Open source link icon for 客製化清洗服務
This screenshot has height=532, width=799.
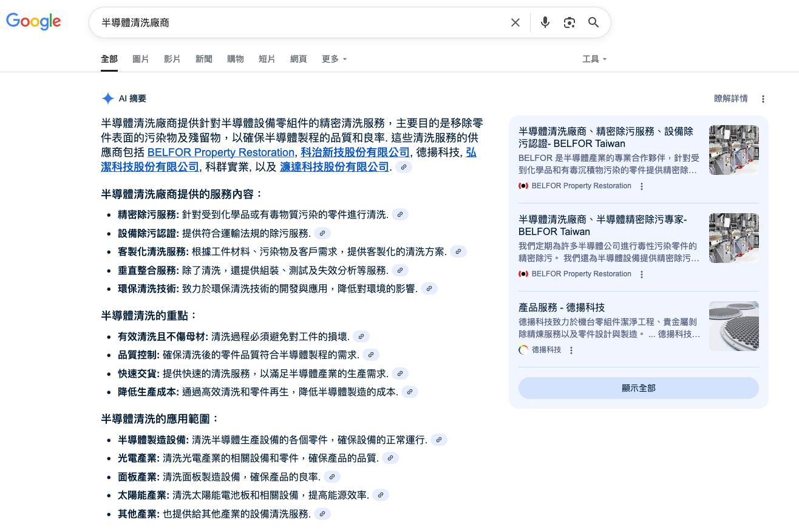(x=458, y=251)
